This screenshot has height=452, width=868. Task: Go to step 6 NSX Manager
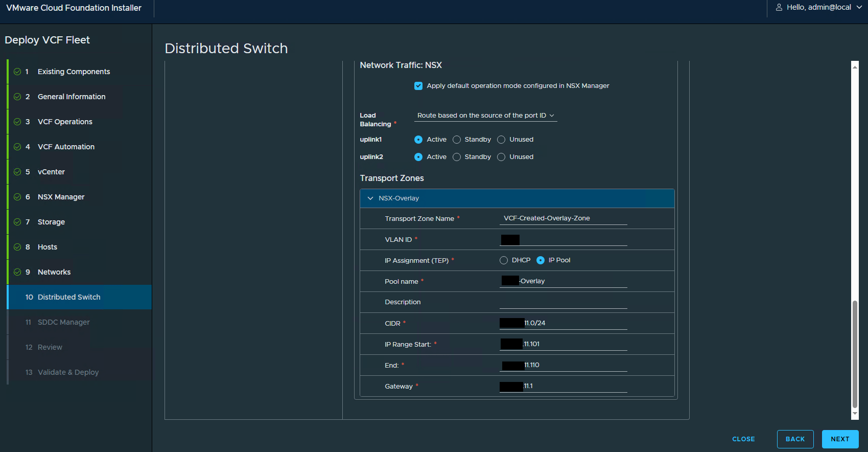tap(80, 197)
